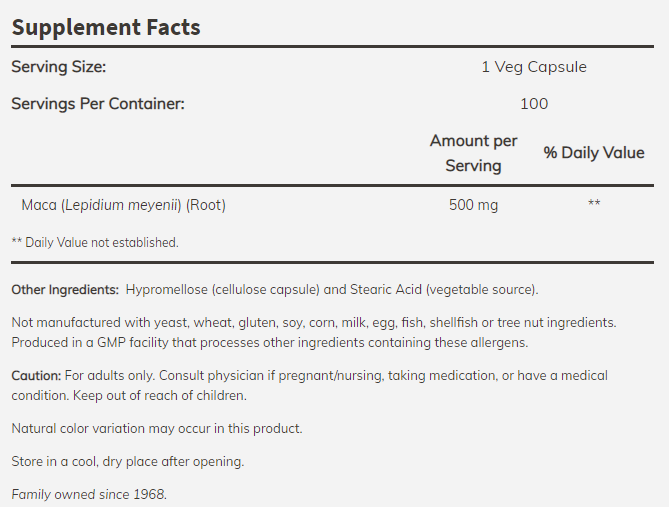
Task: Click the double asterisk in Daily Value column
Action: [x=594, y=206]
